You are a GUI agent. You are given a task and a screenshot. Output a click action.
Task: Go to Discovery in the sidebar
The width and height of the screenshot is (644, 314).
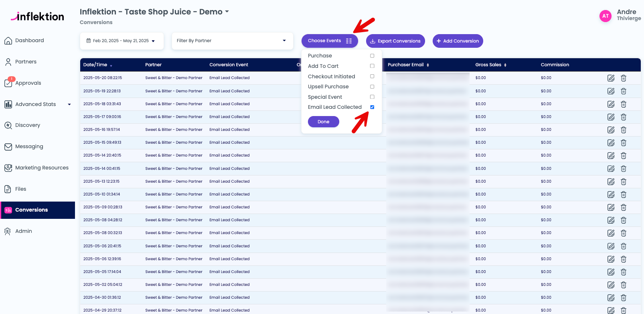pyautogui.click(x=28, y=125)
